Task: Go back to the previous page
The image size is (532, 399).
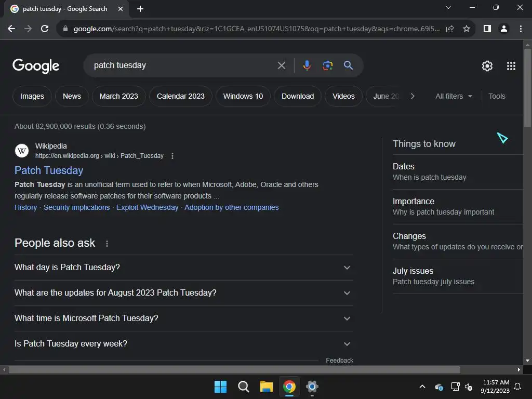Action: (11, 29)
